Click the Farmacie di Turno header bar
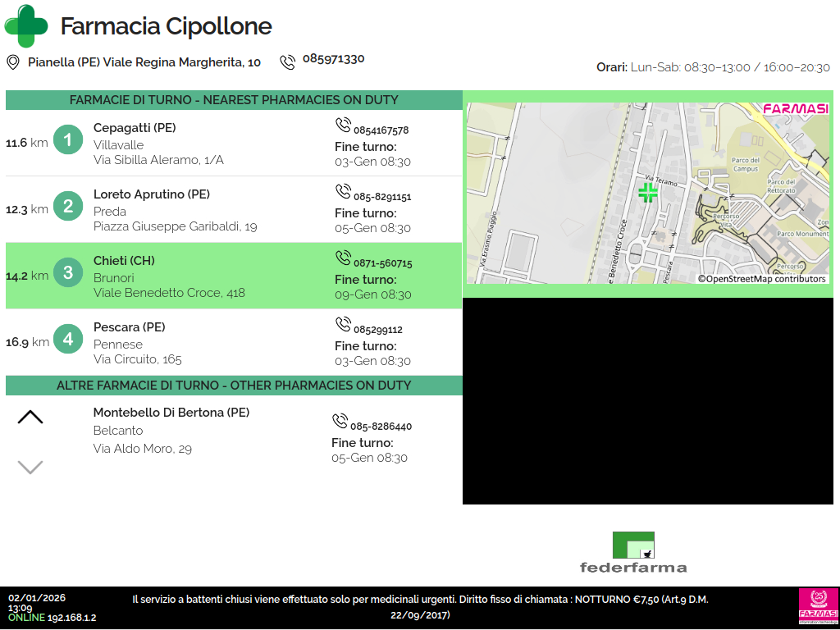This screenshot has width=840, height=630. pyautogui.click(x=234, y=100)
